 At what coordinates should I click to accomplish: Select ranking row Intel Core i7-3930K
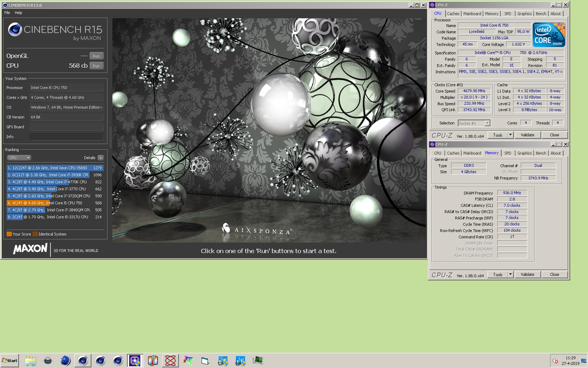pos(55,175)
